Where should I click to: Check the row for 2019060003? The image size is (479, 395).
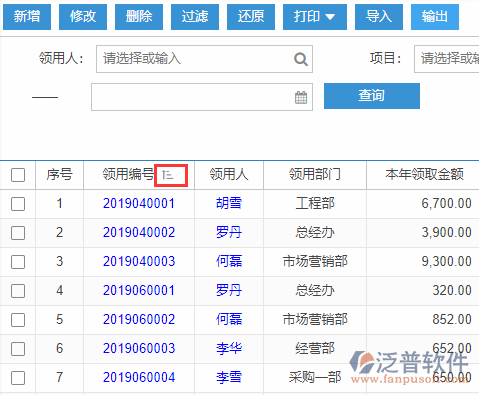pos(18,349)
